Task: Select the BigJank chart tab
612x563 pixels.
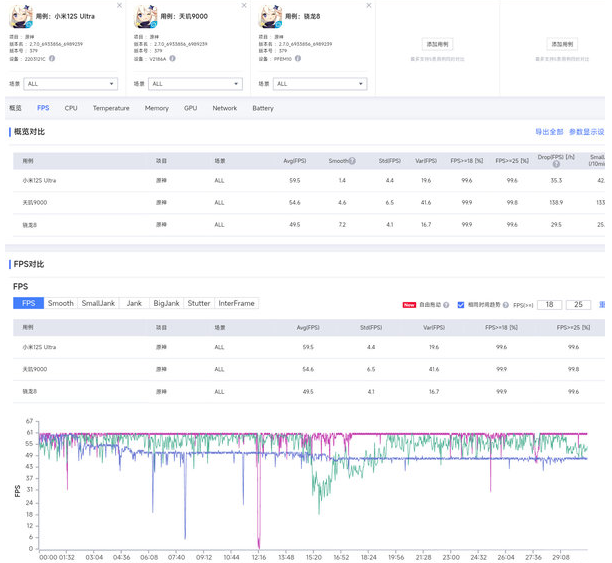Action: coord(166,303)
